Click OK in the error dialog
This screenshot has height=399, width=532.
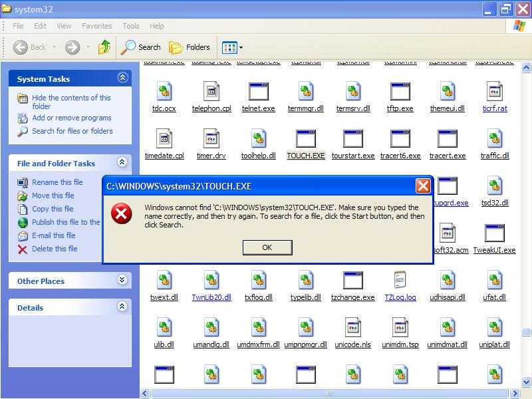(267, 247)
